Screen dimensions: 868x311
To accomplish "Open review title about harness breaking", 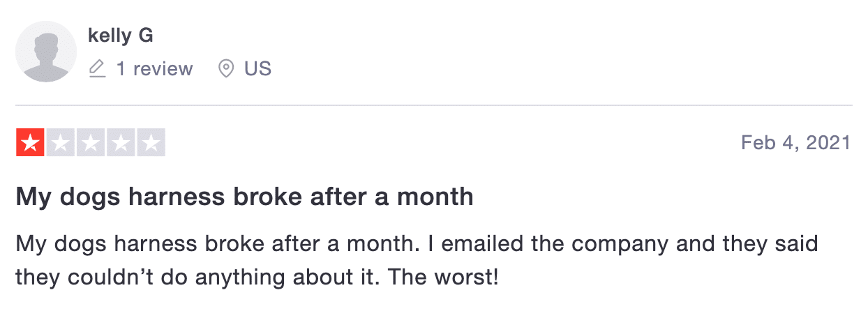I will [245, 197].
